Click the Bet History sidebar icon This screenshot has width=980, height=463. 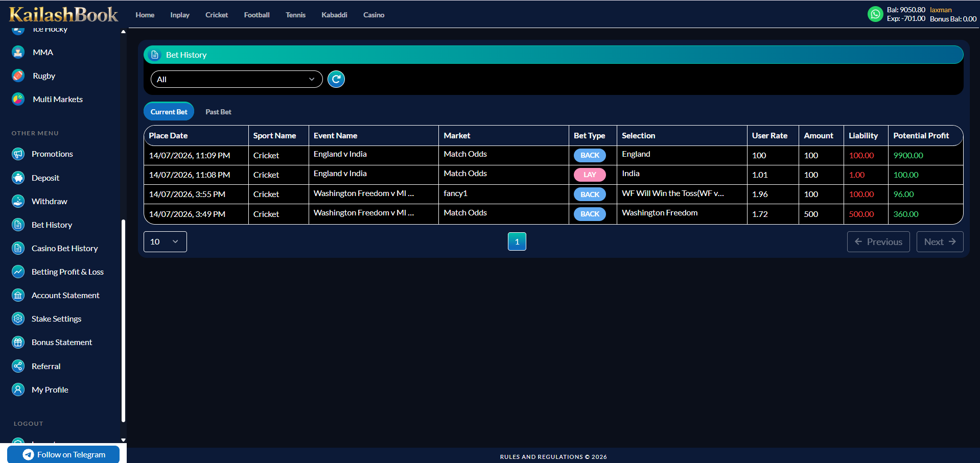pos(18,225)
